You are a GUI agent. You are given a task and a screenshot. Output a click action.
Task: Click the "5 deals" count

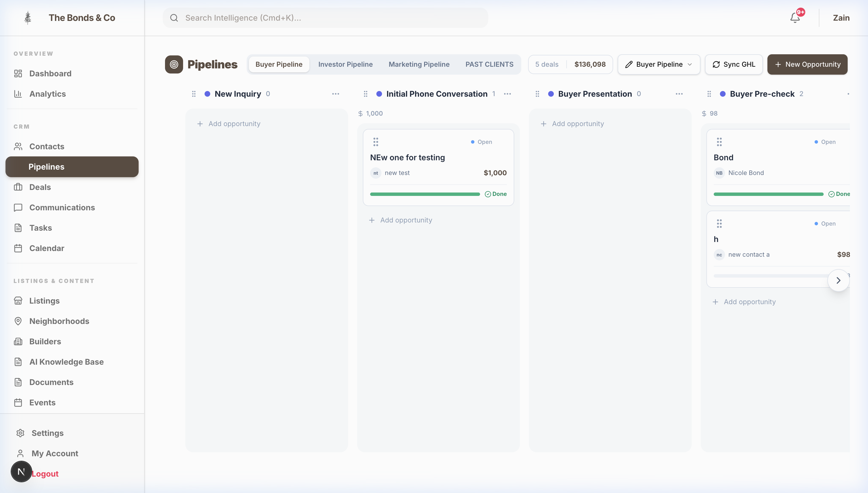click(546, 64)
